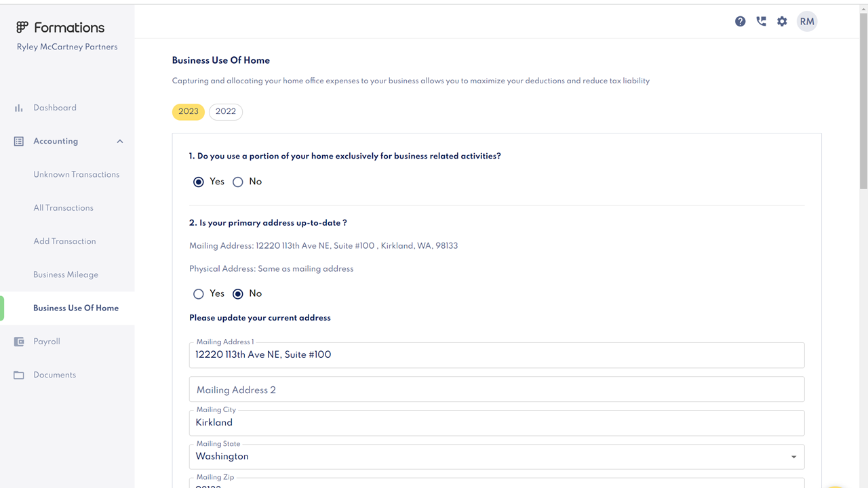Image resolution: width=868 pixels, height=488 pixels.
Task: Select Yes for address up-to-date
Action: click(199, 293)
